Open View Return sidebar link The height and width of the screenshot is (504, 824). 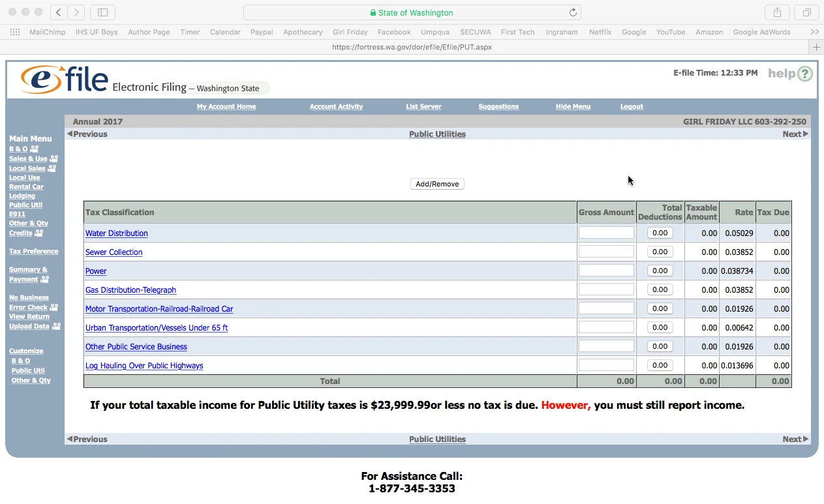29,316
